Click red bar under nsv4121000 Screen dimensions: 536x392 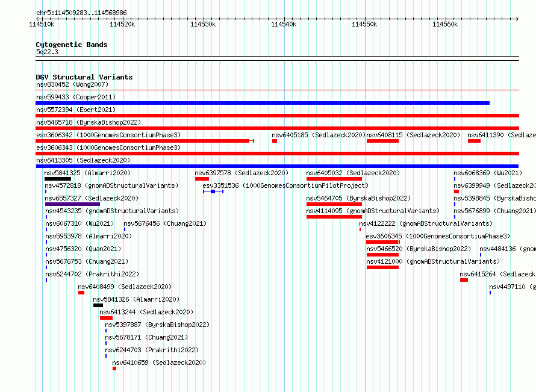click(x=382, y=267)
